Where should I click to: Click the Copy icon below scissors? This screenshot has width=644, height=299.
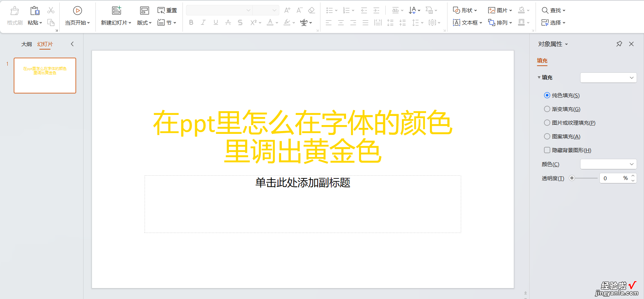[51, 22]
